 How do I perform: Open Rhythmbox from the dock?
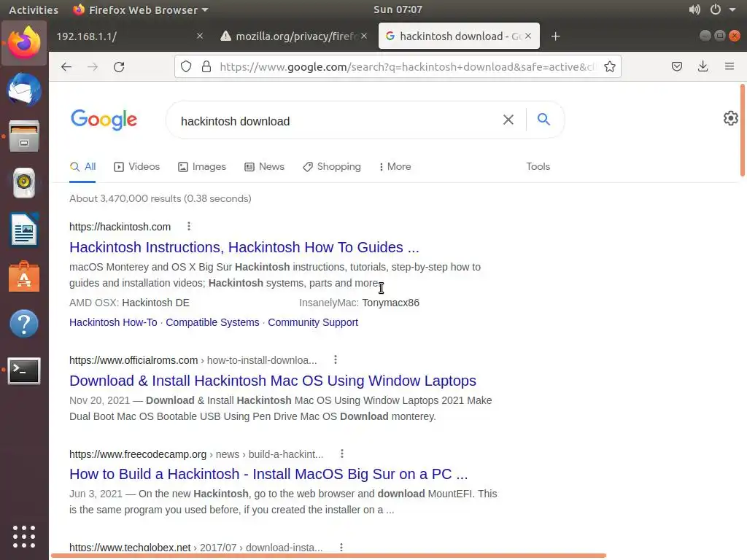pyautogui.click(x=24, y=183)
